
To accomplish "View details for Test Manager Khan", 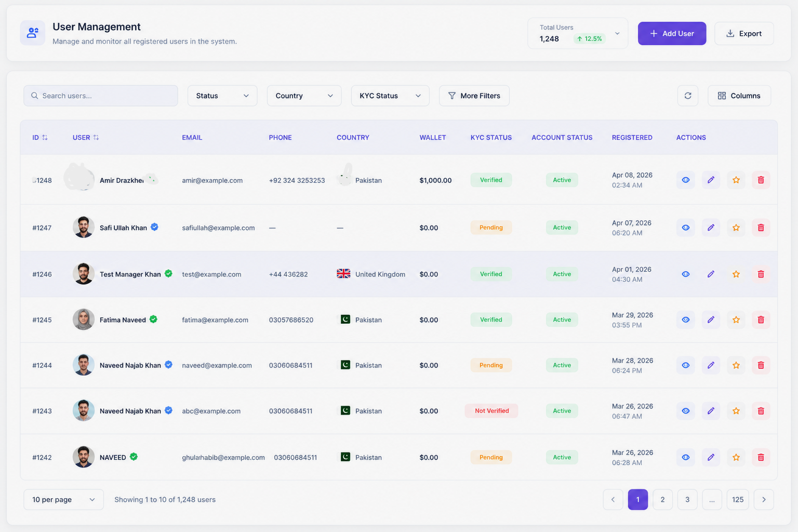I will point(686,274).
